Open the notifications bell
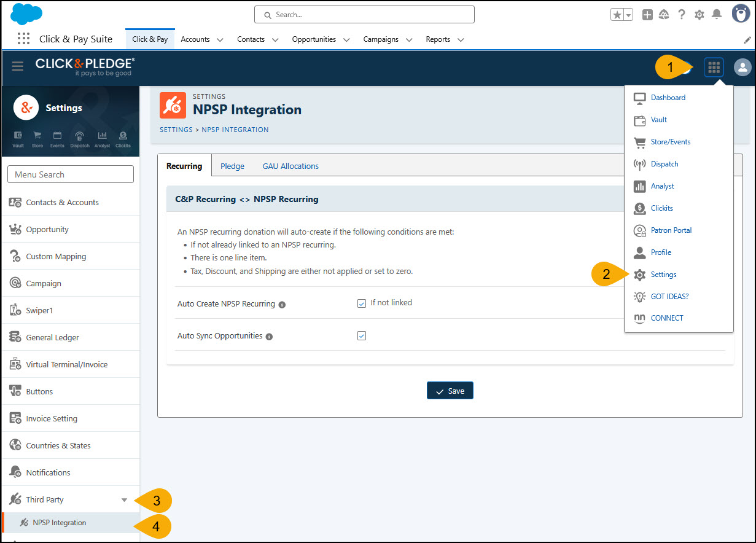 click(x=716, y=15)
